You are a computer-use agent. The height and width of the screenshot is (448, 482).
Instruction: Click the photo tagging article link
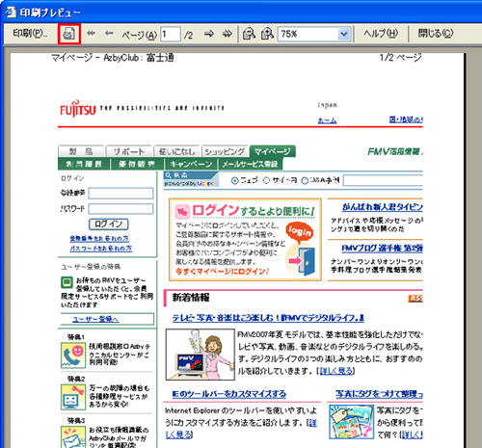pyautogui.click(x=379, y=394)
